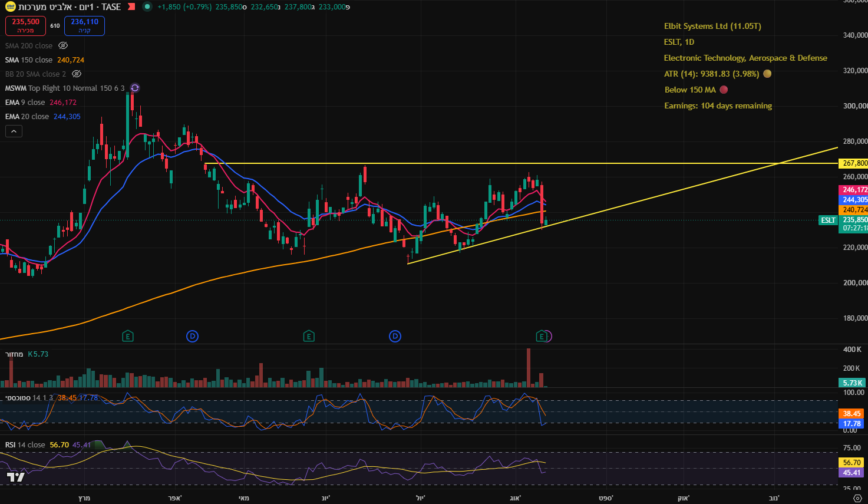This screenshot has width=868, height=504.
Task: Click the blue 244,305 EMA price label
Action: pos(853,200)
